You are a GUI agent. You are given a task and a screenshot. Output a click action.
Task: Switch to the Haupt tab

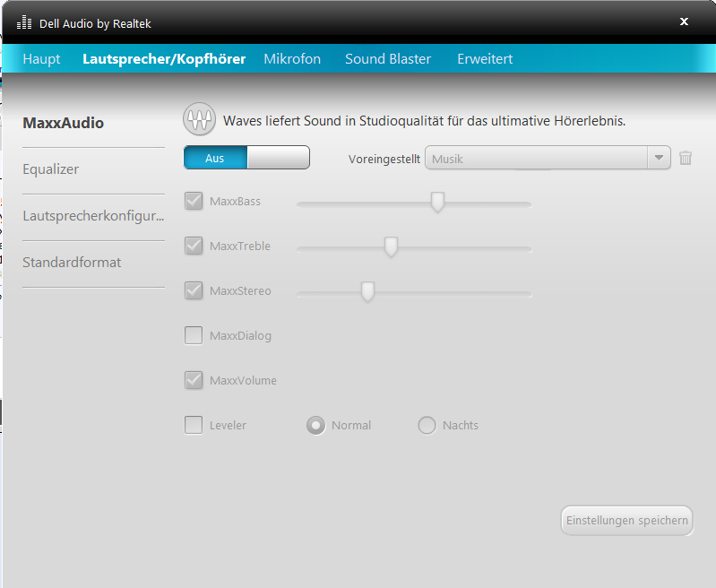(41, 59)
